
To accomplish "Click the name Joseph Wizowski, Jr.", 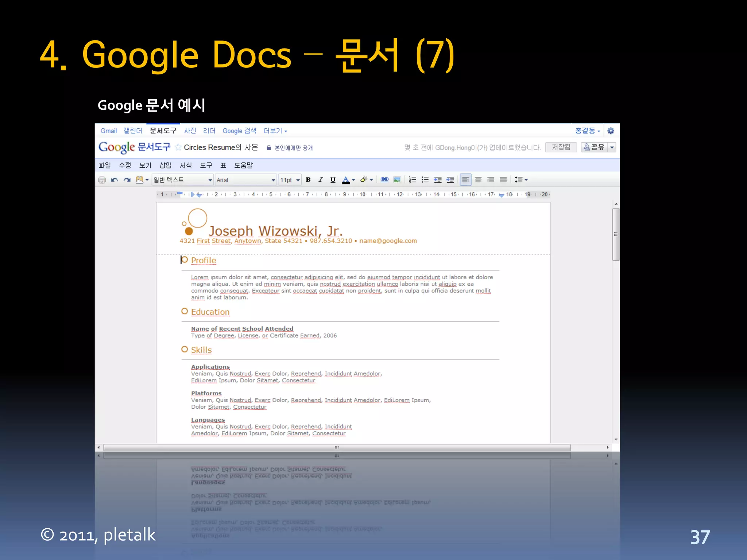I will [276, 231].
